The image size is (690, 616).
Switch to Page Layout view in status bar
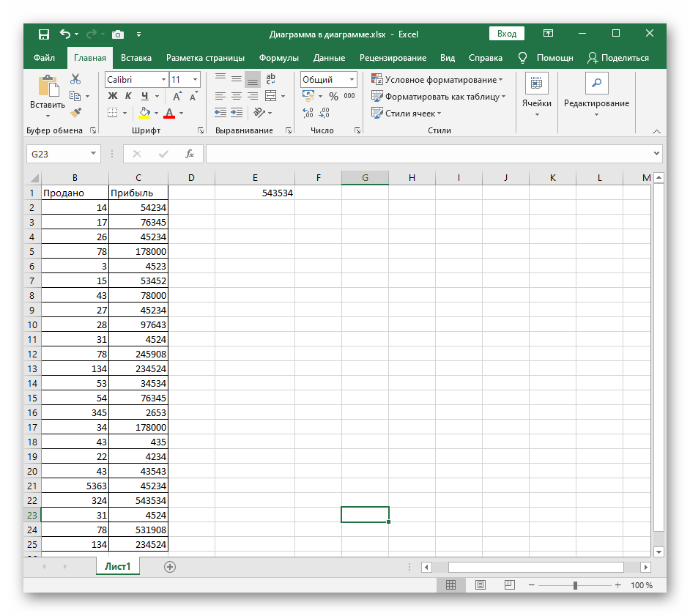coord(480,585)
